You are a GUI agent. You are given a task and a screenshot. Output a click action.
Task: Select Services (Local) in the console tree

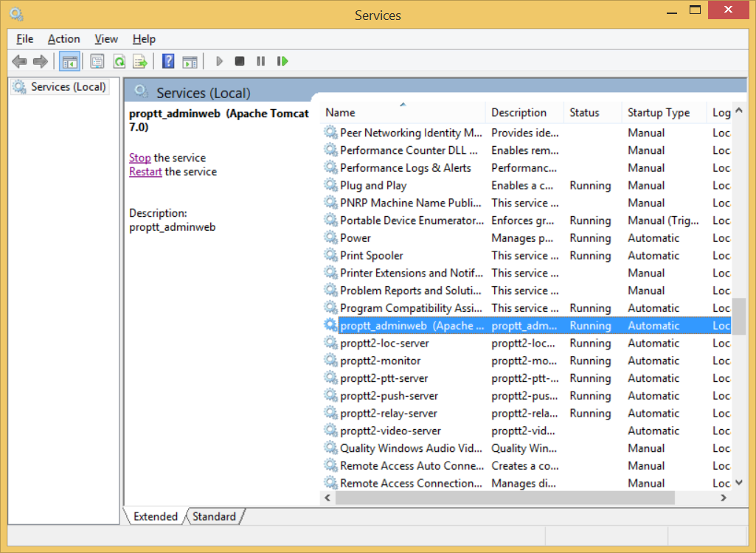(68, 87)
